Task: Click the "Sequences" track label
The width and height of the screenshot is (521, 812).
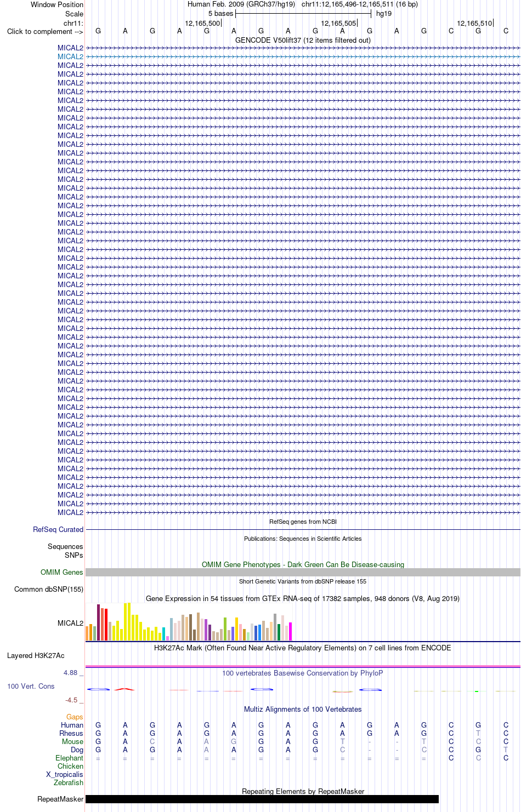Action: pos(65,546)
